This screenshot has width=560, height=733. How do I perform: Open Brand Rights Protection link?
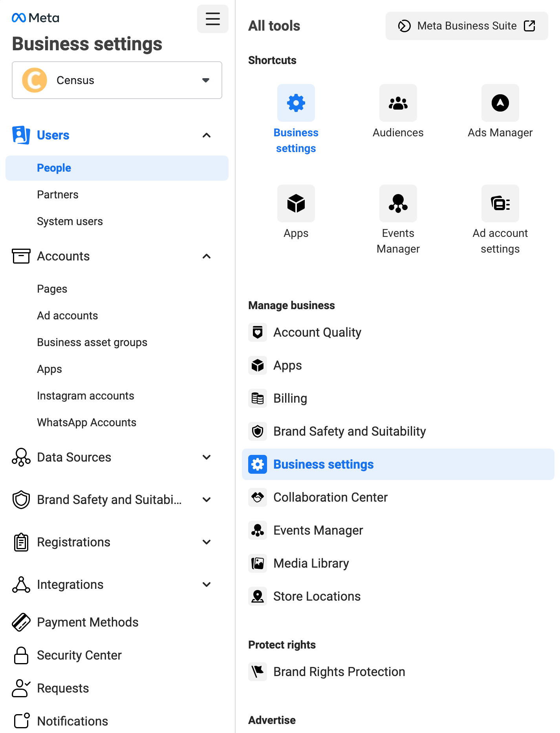click(x=339, y=672)
